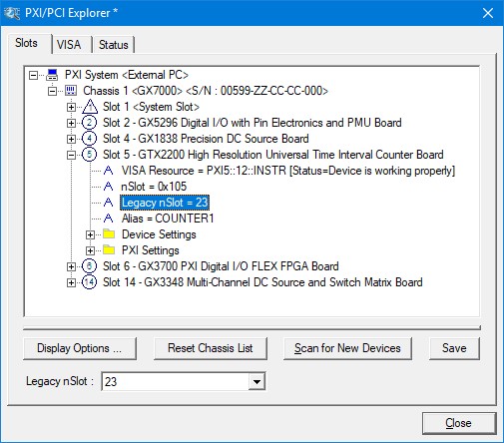This screenshot has width=504, height=443.
Task: Close the PXI/PCI Explorer window
Action: click(x=488, y=13)
